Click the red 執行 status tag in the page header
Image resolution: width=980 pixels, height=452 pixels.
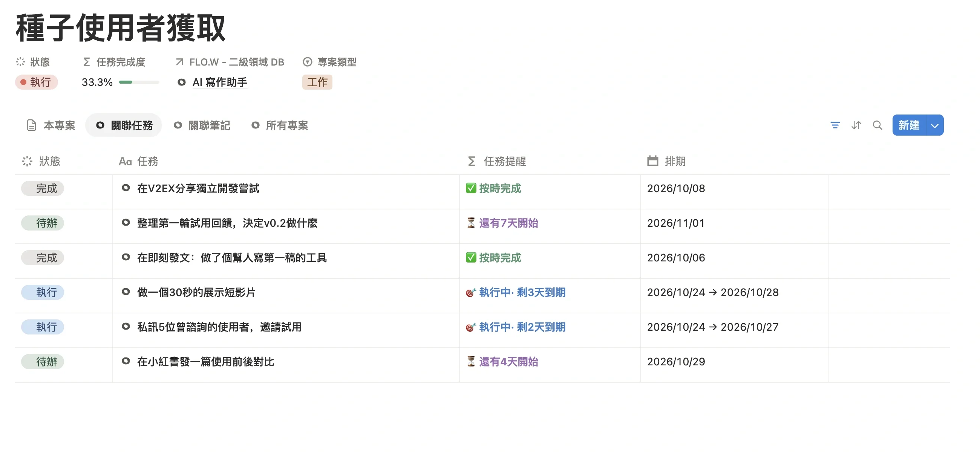point(36,82)
